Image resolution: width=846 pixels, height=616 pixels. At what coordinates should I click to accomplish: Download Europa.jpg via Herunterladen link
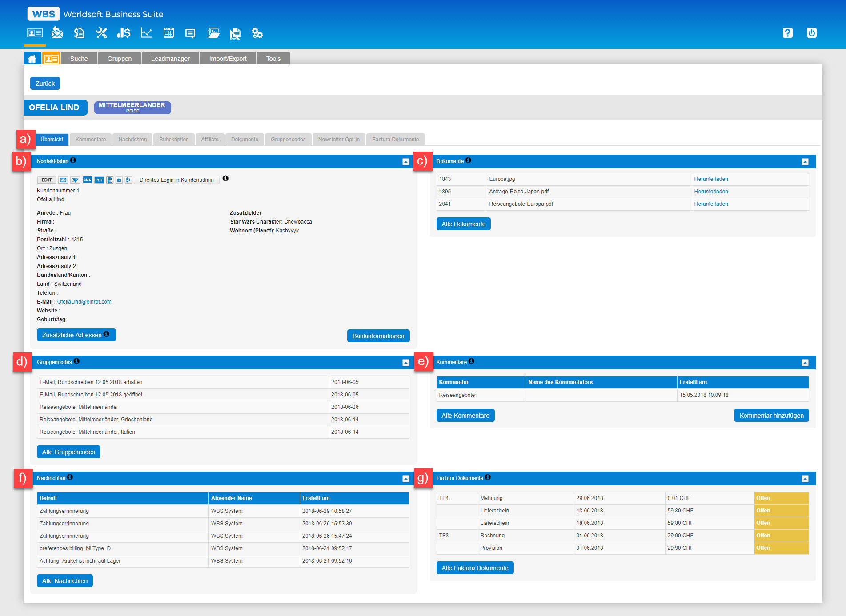[711, 179]
